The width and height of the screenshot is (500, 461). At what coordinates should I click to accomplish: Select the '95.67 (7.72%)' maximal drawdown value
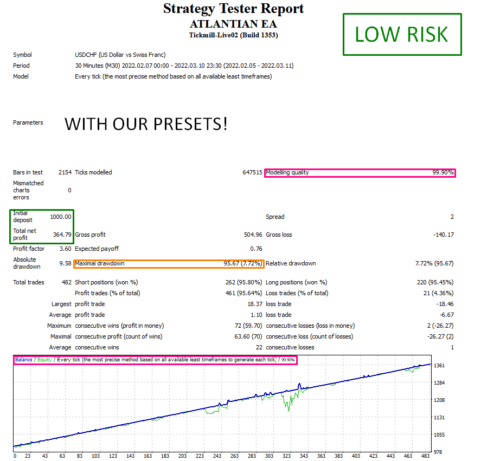[243, 263]
